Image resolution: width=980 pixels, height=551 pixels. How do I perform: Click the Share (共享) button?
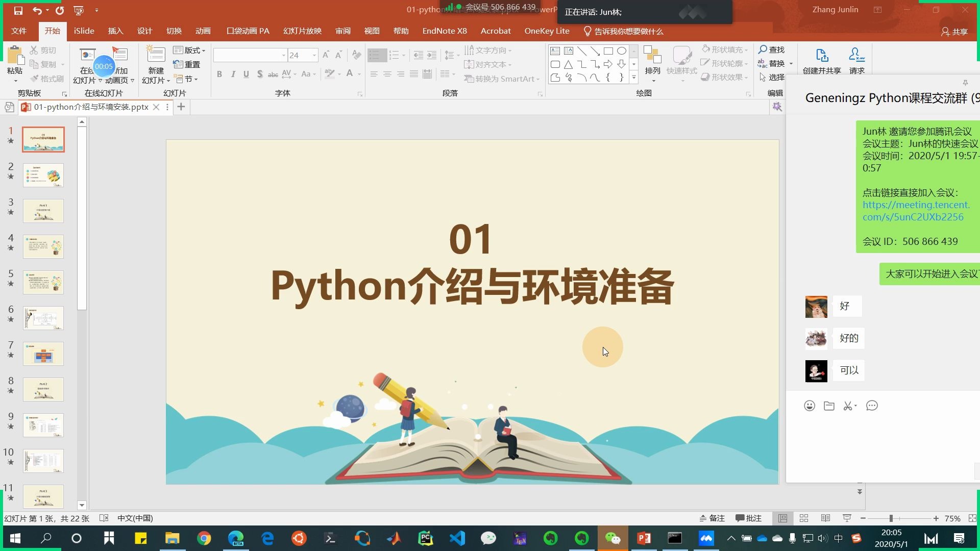pyautogui.click(x=954, y=32)
